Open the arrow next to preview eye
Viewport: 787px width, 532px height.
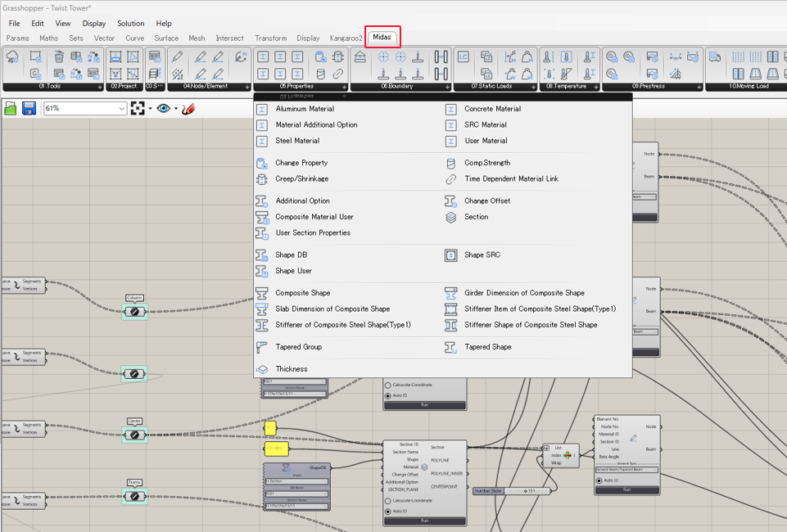176,109
